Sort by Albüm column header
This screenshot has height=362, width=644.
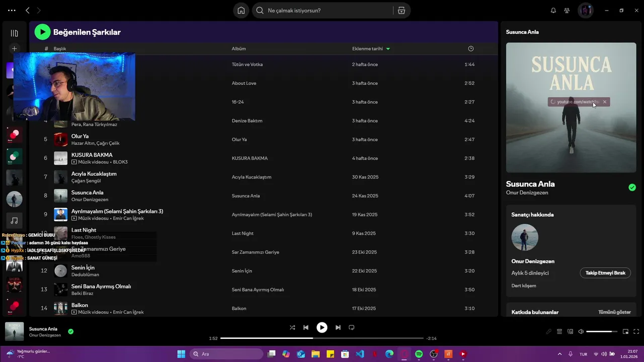[238, 49]
